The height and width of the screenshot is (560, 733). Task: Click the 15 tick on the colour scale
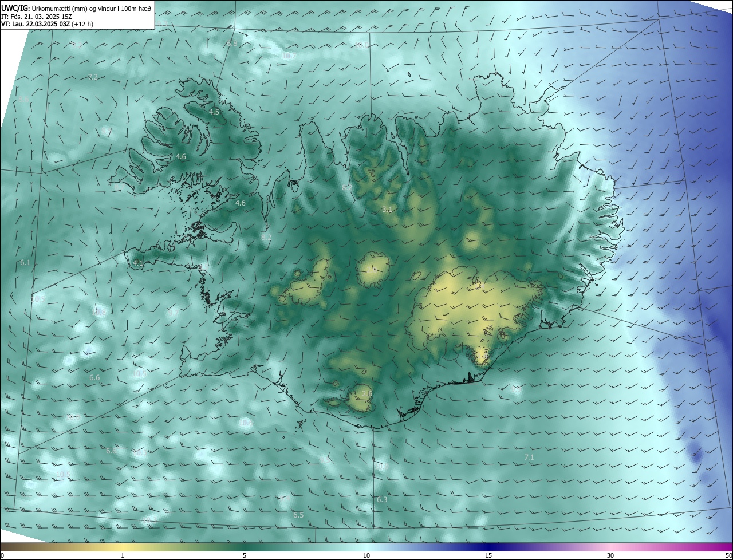[x=488, y=555]
